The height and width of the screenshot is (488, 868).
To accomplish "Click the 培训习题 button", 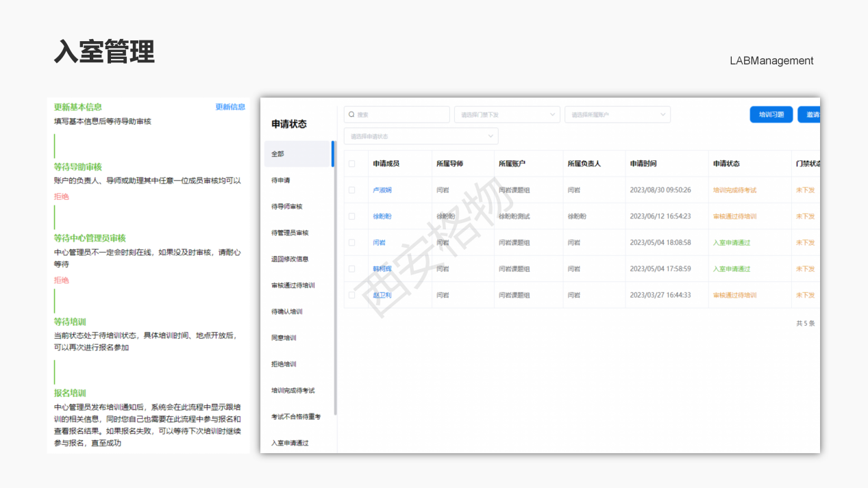I will 771,114.
